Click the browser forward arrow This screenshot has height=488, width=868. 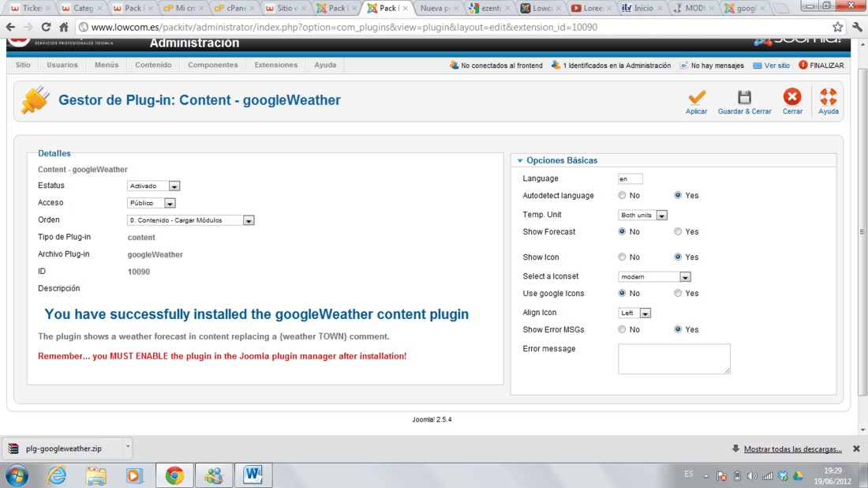click(28, 27)
